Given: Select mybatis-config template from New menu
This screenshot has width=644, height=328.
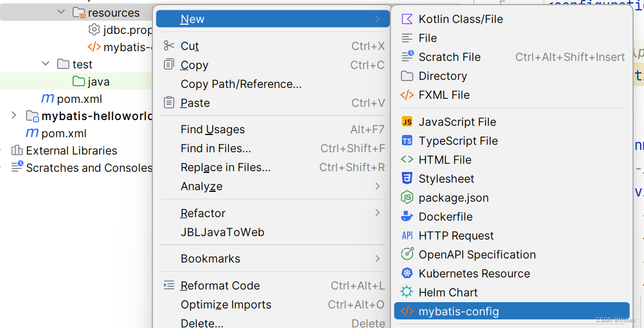Looking at the screenshot, I should tap(458, 311).
